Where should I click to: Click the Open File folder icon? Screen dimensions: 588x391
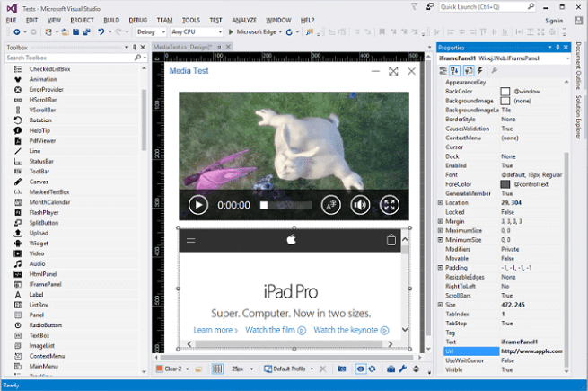tap(65, 32)
